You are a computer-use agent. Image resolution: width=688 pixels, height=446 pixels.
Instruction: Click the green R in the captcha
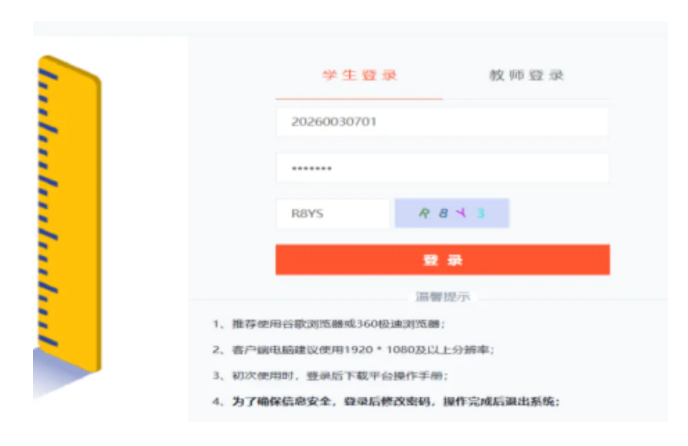click(x=423, y=213)
